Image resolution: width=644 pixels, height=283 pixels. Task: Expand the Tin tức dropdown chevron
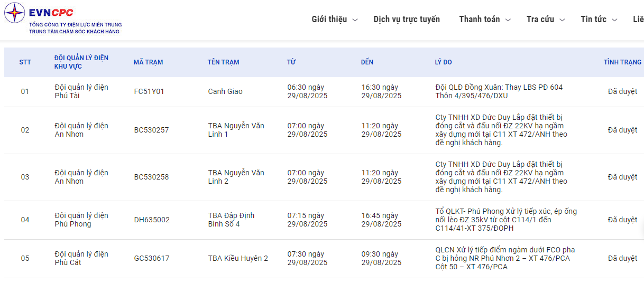coord(614,20)
